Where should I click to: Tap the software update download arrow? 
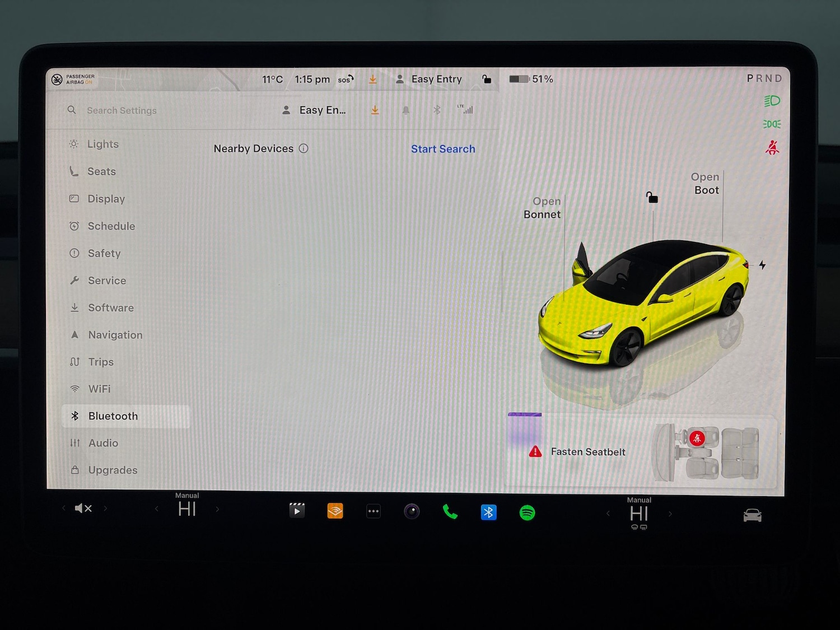click(x=373, y=80)
